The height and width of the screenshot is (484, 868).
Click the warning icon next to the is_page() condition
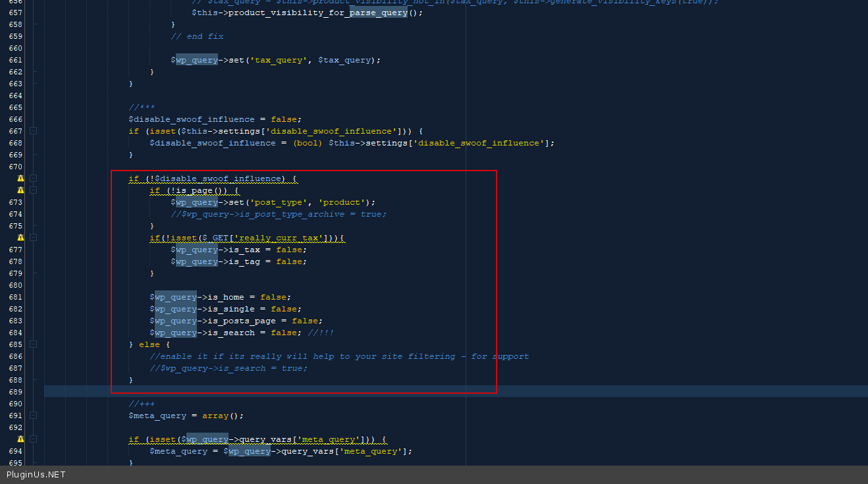(x=20, y=190)
